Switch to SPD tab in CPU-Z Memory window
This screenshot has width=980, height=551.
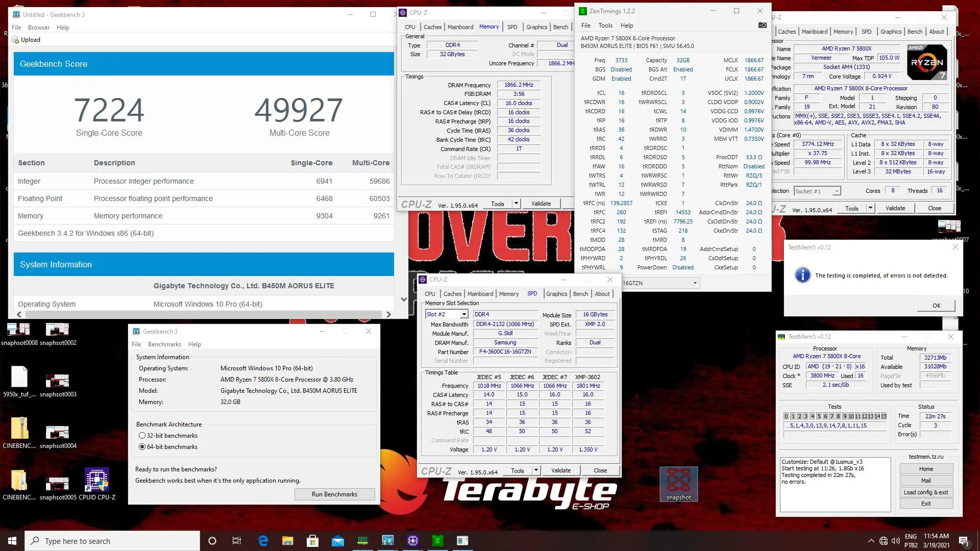click(x=512, y=27)
